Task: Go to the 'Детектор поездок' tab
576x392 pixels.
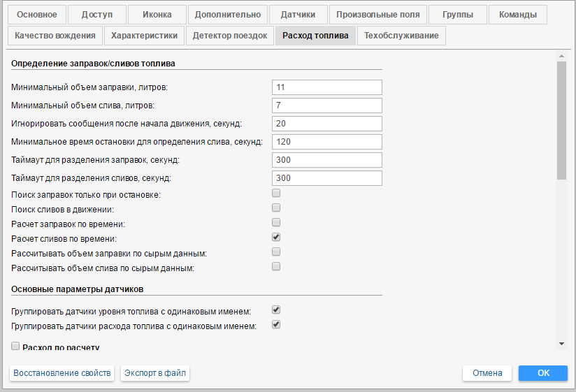Action: click(x=229, y=36)
